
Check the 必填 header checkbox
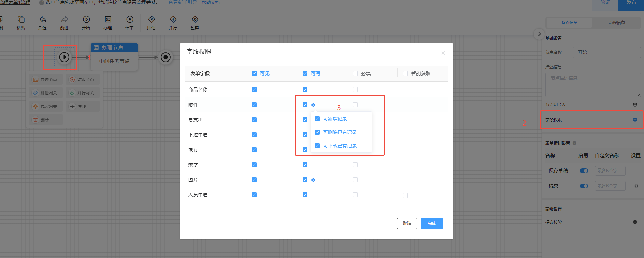tap(355, 73)
